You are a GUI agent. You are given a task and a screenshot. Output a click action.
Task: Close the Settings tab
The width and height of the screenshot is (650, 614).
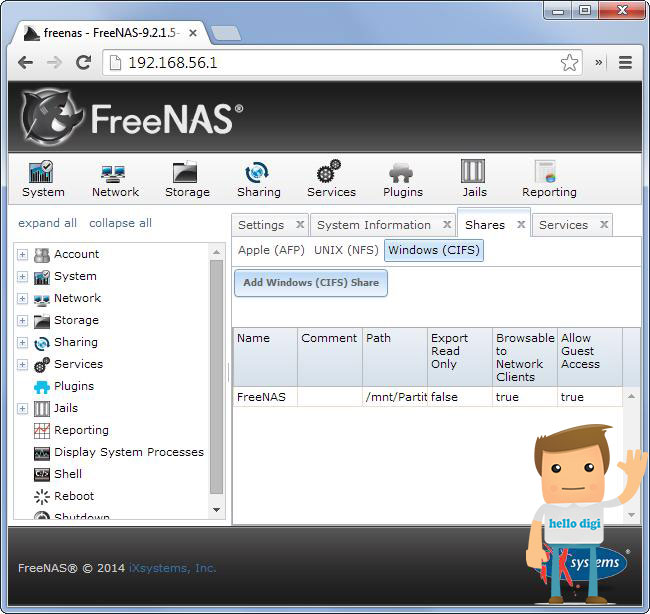300,225
